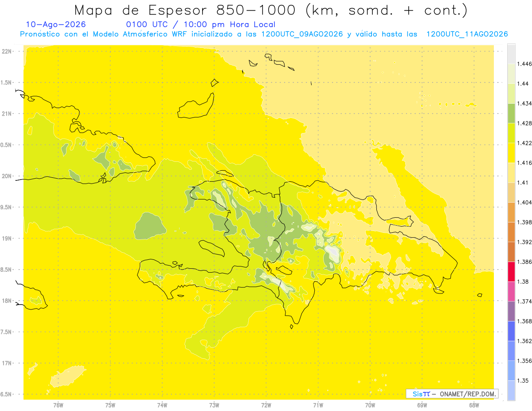
Task: Click the legend value '1.41'
Action: click(x=523, y=183)
